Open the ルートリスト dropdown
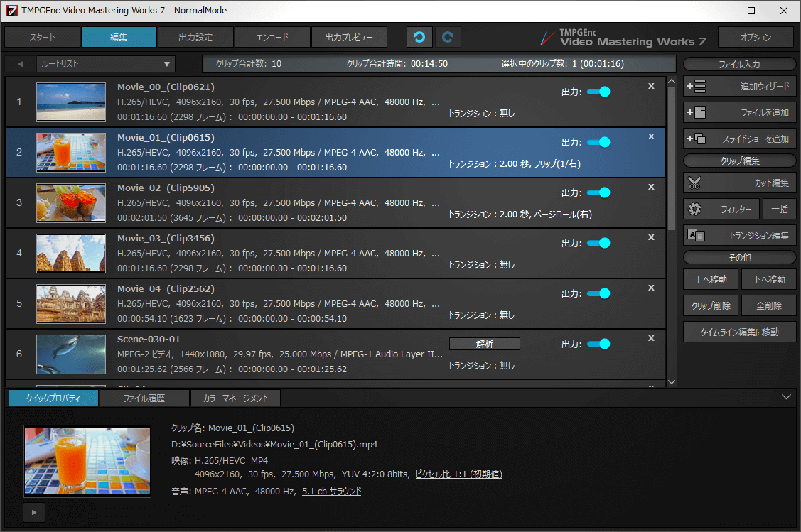Screen dimensions: 801x532 click(x=166, y=63)
